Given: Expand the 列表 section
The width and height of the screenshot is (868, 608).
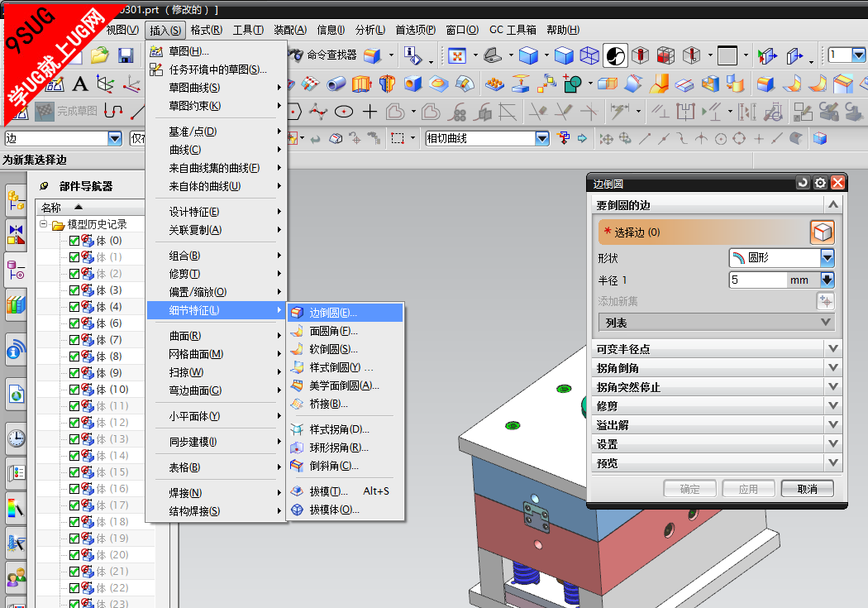Looking at the screenshot, I should coord(717,323).
